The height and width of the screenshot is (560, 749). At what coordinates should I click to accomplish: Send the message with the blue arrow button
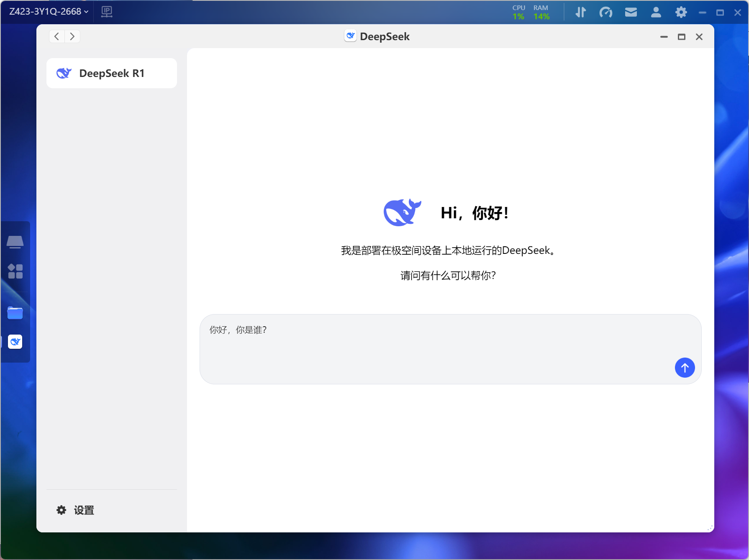click(685, 368)
